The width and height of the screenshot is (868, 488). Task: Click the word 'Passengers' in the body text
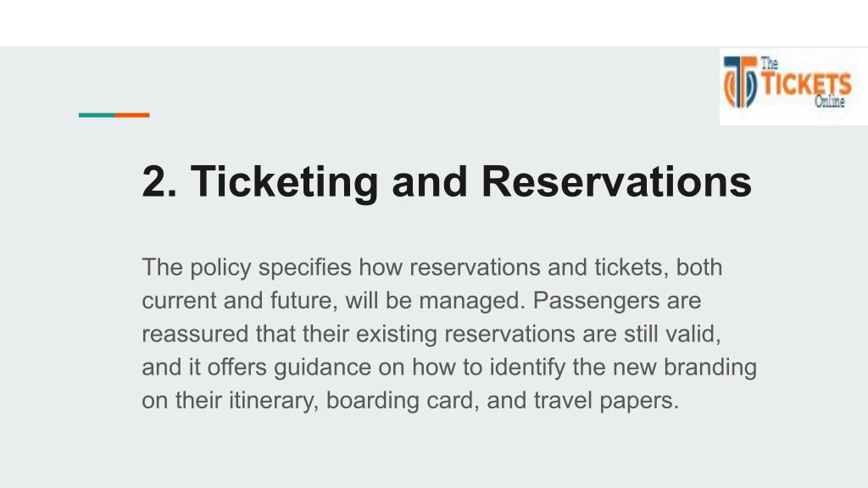[596, 302]
